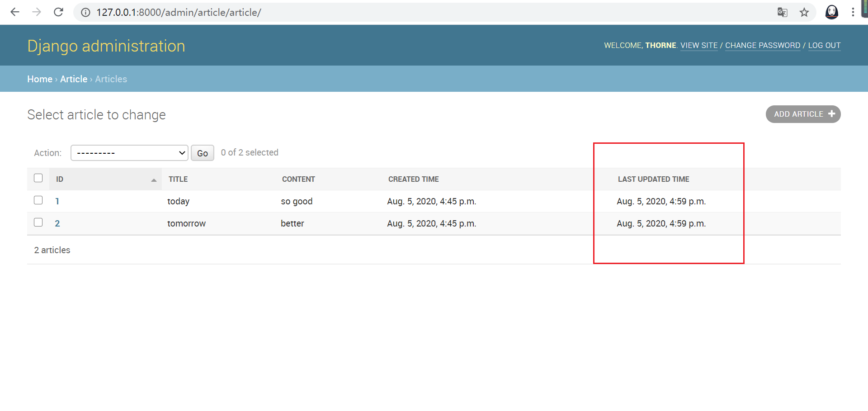Click the 'so good' content cell
Image resolution: width=868 pixels, height=411 pixels.
(x=297, y=202)
